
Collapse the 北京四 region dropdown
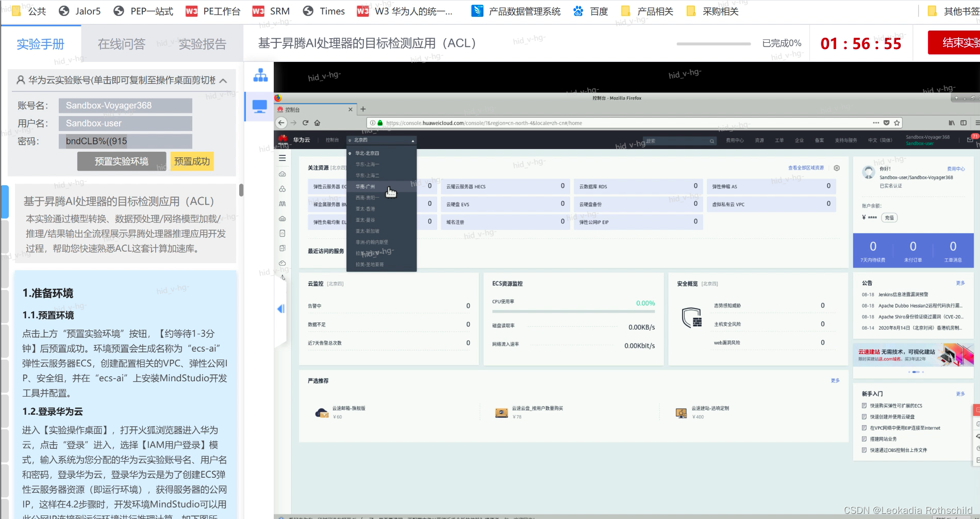tap(381, 140)
